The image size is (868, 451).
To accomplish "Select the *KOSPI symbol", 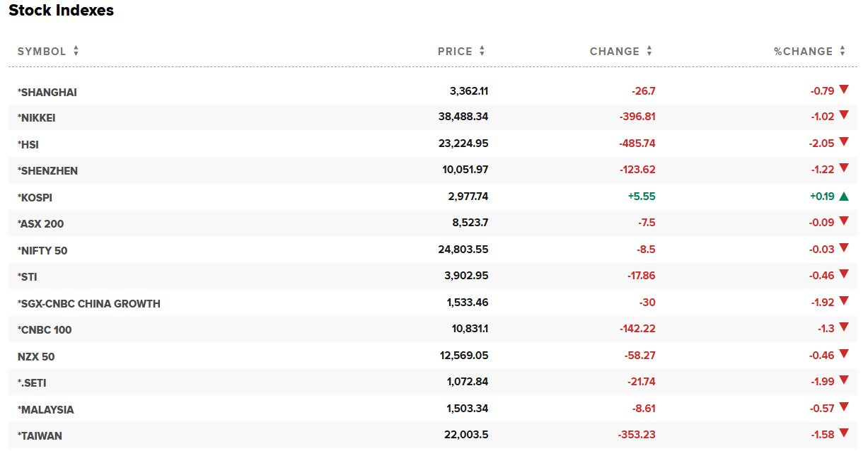I will (35, 197).
